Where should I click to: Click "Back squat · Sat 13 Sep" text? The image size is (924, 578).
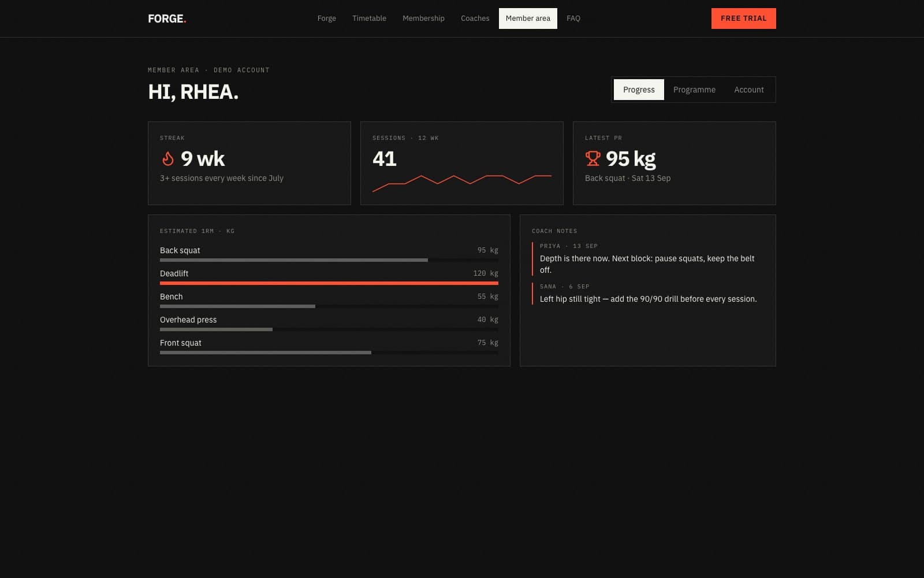point(628,178)
